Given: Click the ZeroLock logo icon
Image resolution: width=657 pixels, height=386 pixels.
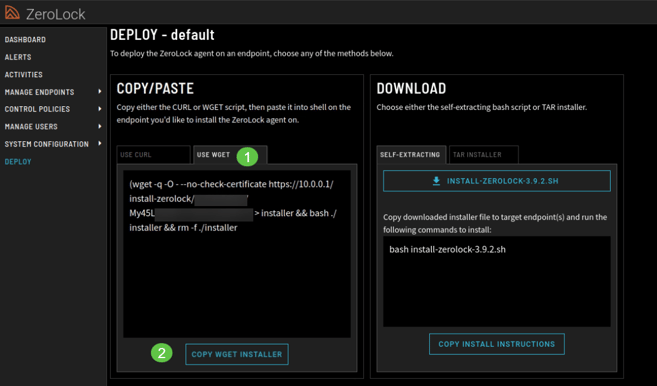Looking at the screenshot, I should (12, 13).
